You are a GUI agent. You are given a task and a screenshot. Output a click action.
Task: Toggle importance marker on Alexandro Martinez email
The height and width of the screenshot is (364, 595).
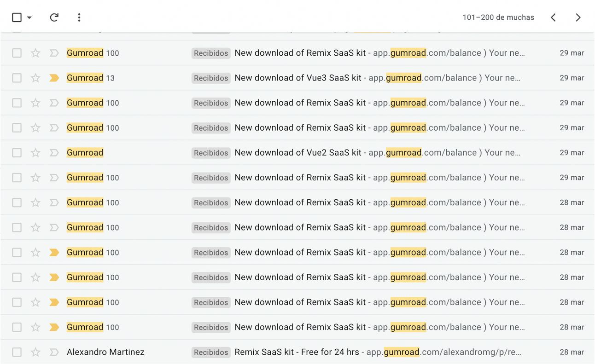click(x=54, y=352)
